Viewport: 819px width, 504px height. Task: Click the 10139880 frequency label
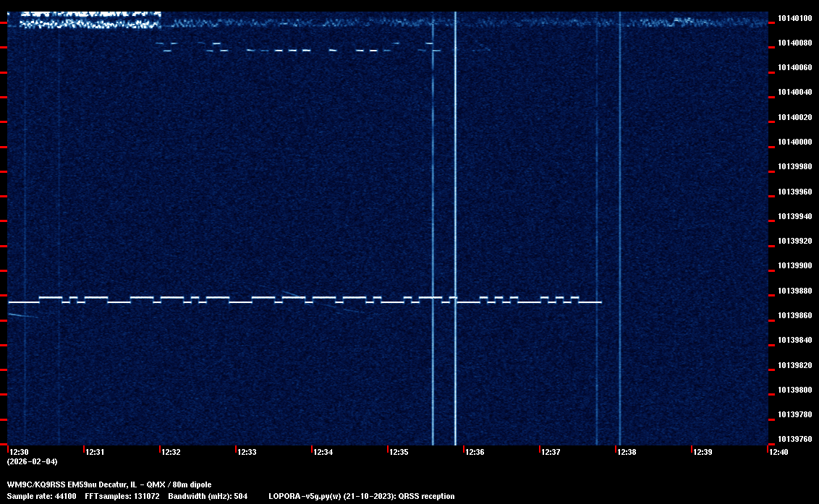pyautogui.click(x=794, y=291)
